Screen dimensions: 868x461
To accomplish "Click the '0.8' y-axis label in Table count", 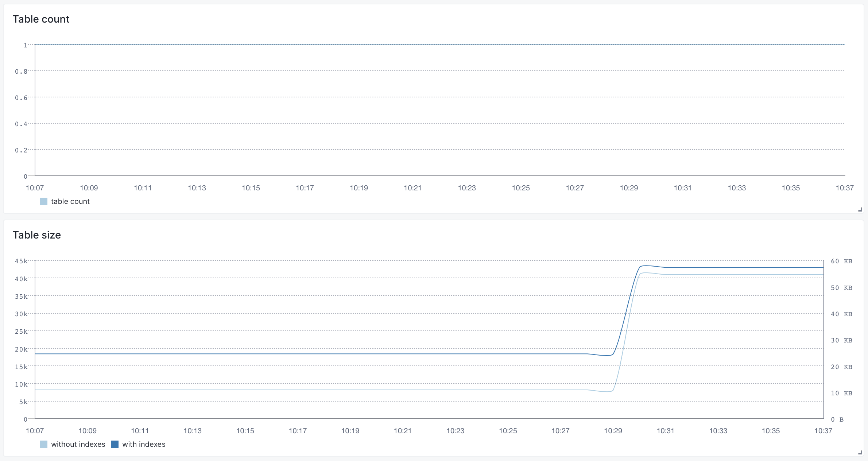I will (x=21, y=71).
